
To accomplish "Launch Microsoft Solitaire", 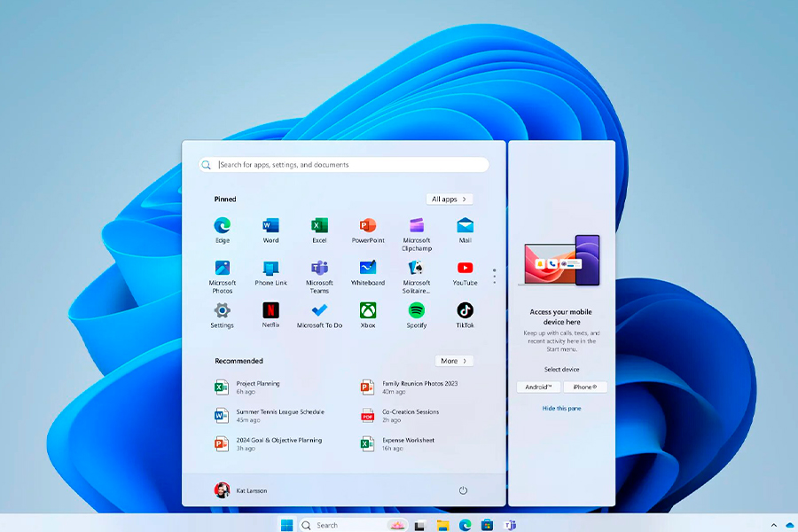I will [x=417, y=277].
